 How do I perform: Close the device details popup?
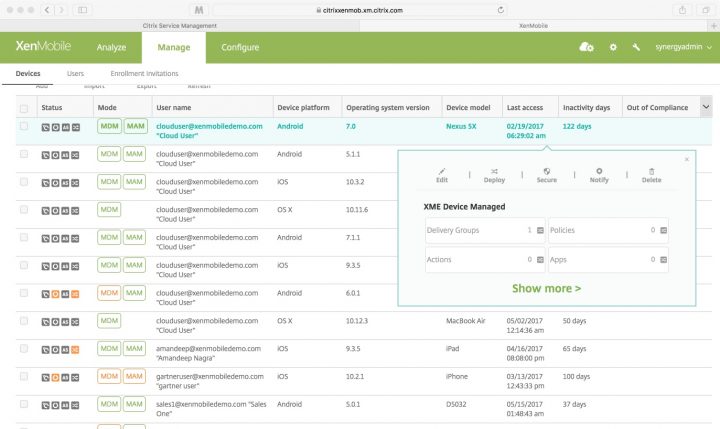coord(686,159)
